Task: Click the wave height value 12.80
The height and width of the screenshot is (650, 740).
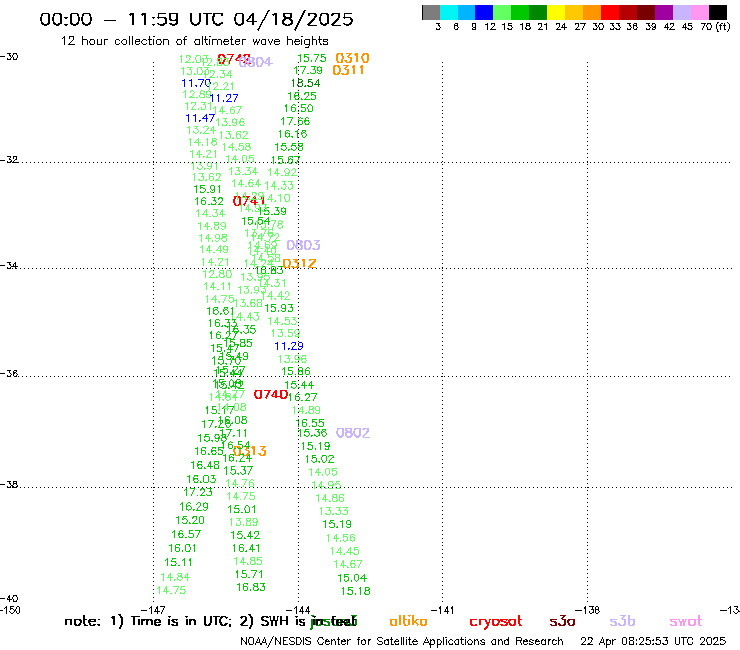Action: tap(217, 274)
